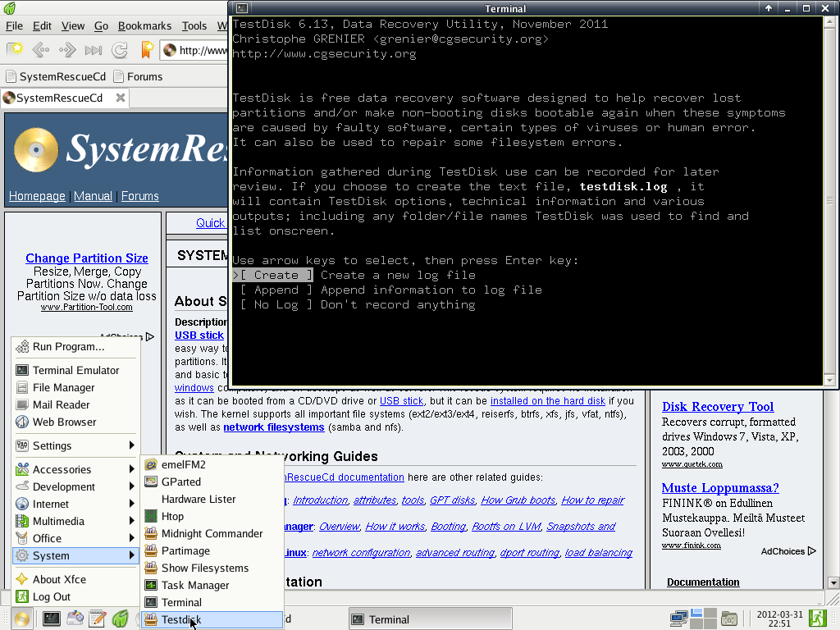This screenshot has width=840, height=630.
Task: Open the Xfce application menu button in panel
Action: [22, 619]
